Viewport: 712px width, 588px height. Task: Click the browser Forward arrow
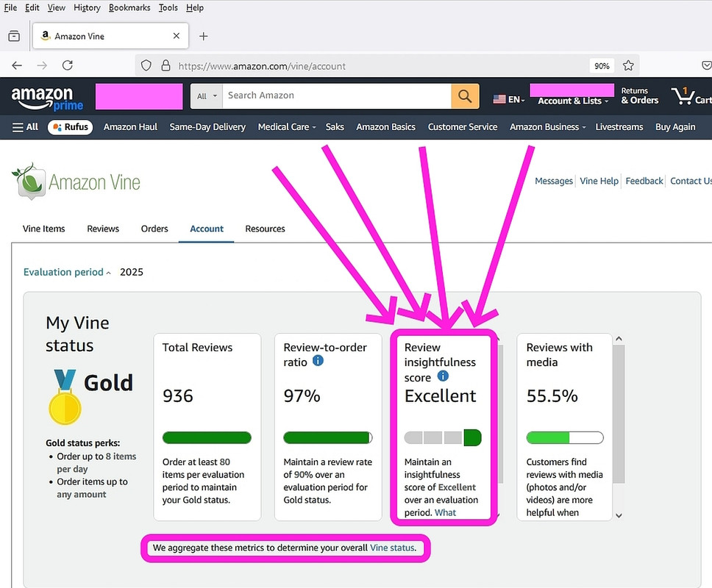coord(42,65)
